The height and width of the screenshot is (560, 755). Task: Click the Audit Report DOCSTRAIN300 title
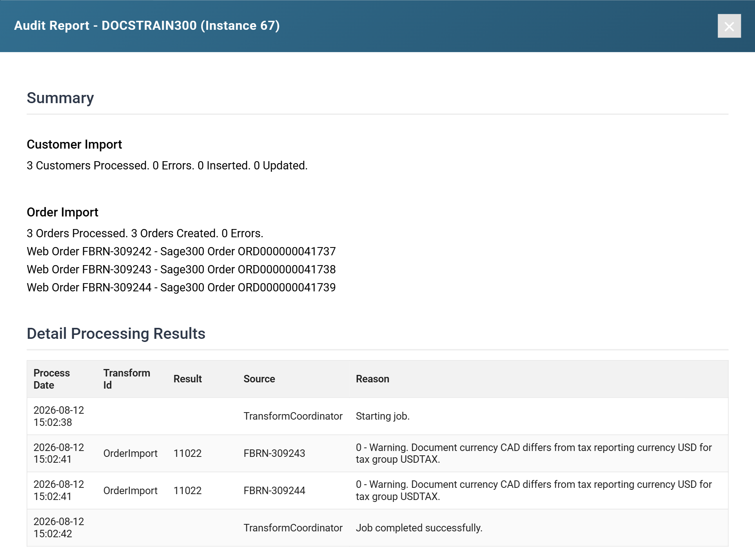(147, 25)
